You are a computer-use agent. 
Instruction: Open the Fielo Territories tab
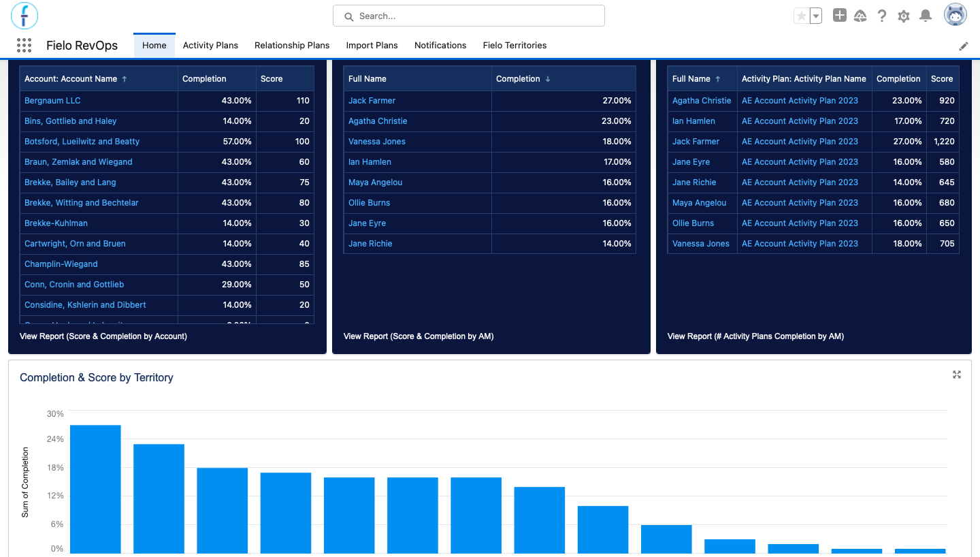pyautogui.click(x=514, y=46)
